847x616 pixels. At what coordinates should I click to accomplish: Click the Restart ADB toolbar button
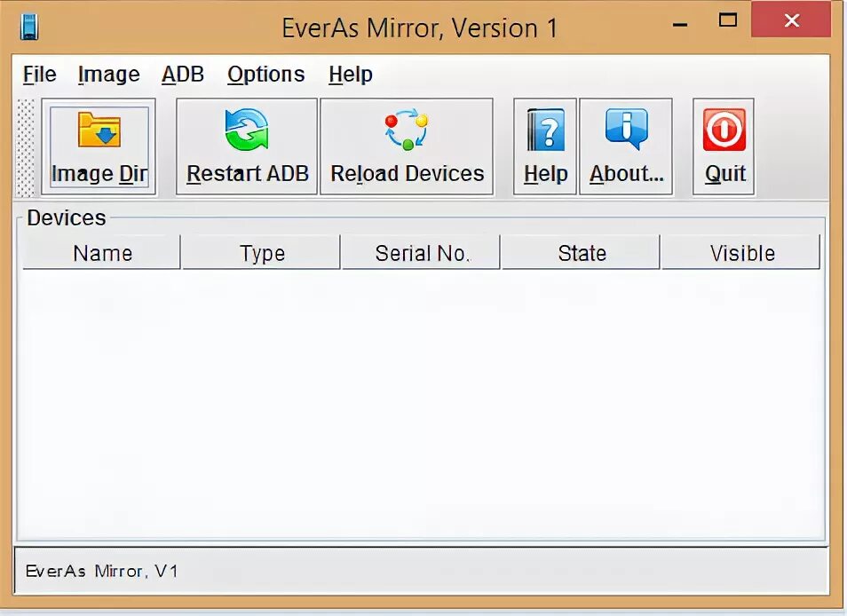(x=247, y=146)
